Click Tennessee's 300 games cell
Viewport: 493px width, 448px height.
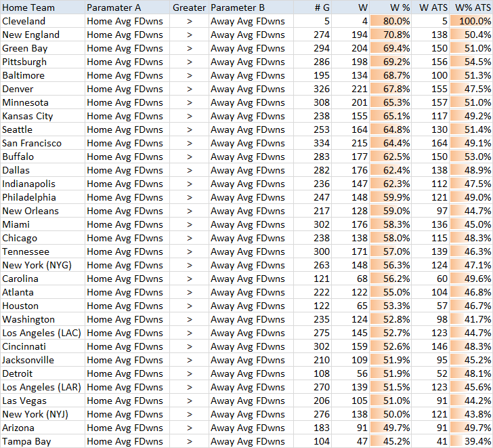pyautogui.click(x=312, y=251)
